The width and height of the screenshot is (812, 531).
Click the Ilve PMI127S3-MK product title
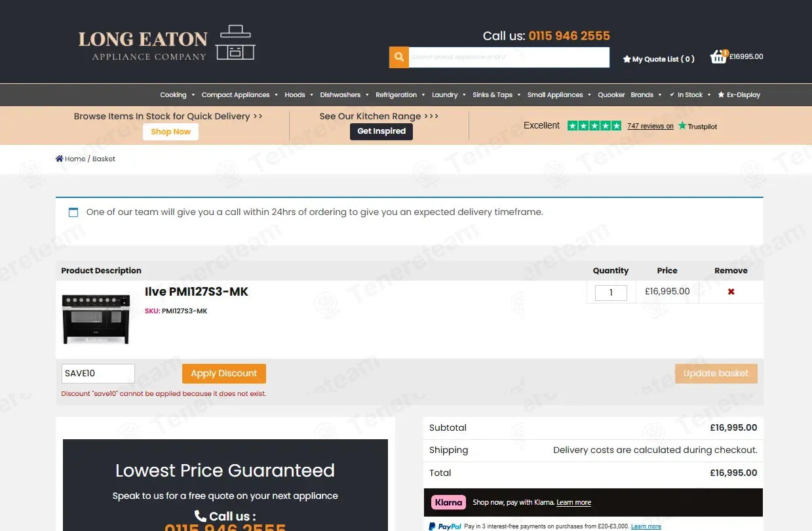pos(197,292)
